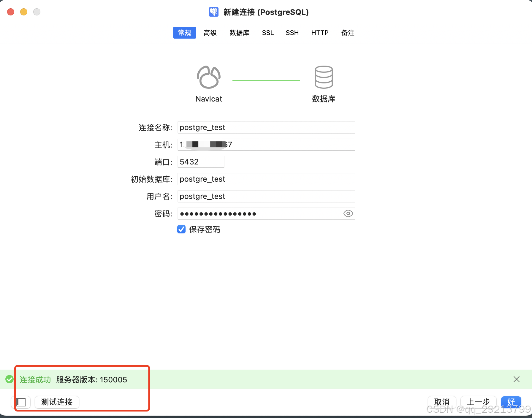Click the Navicat logo icon
Image resolution: width=532 pixels, height=418 pixels.
(209, 77)
